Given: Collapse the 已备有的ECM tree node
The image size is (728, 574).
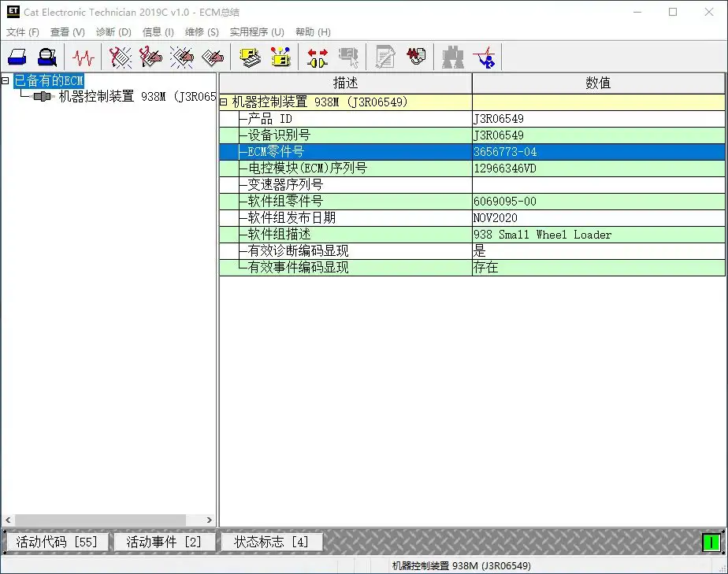Looking at the screenshot, I should [5, 80].
